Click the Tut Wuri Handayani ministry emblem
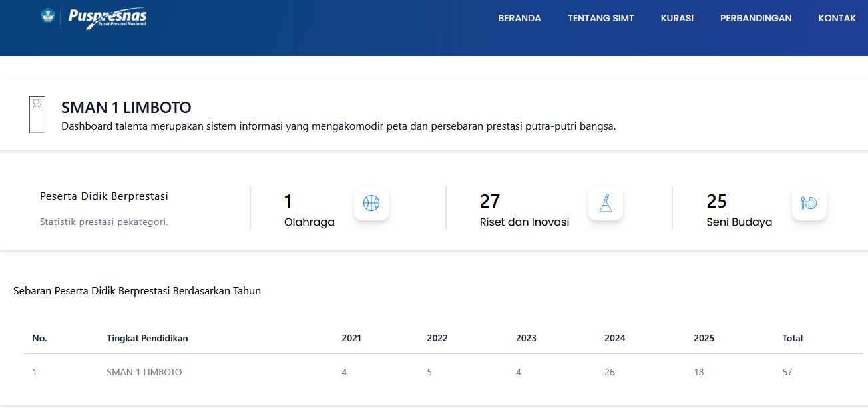The width and height of the screenshot is (868, 408). [47, 18]
